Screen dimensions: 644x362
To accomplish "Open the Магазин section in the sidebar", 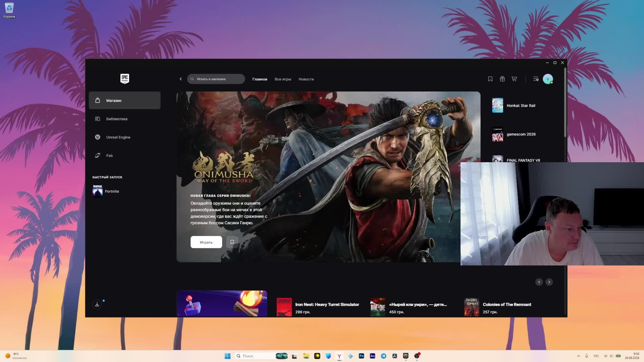I will 125,100.
